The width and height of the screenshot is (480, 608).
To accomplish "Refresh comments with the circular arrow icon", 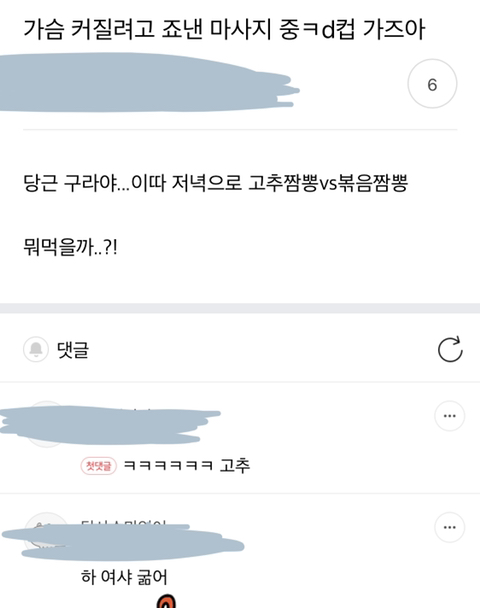I will pyautogui.click(x=450, y=349).
